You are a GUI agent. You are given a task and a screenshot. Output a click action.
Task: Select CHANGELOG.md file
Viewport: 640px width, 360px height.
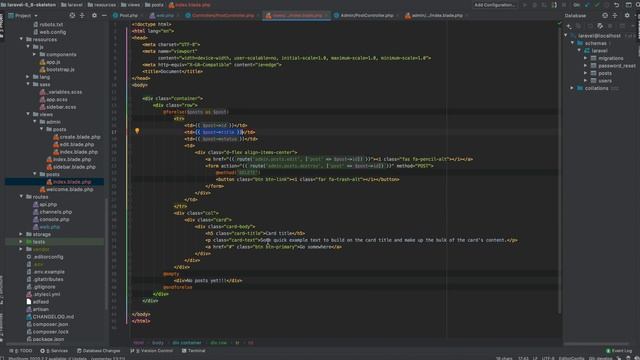pos(50,317)
